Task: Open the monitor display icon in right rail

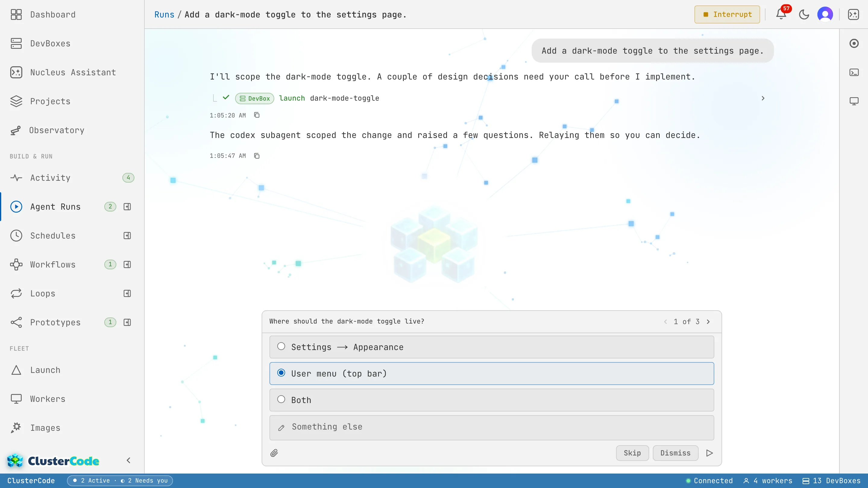Action: 854,101
